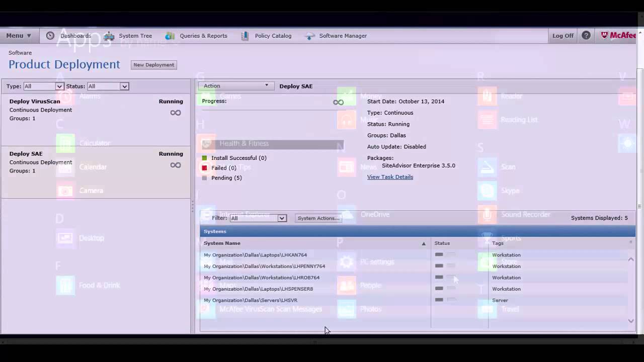Open the Help question mark icon
This screenshot has width=644, height=362.
click(x=586, y=36)
